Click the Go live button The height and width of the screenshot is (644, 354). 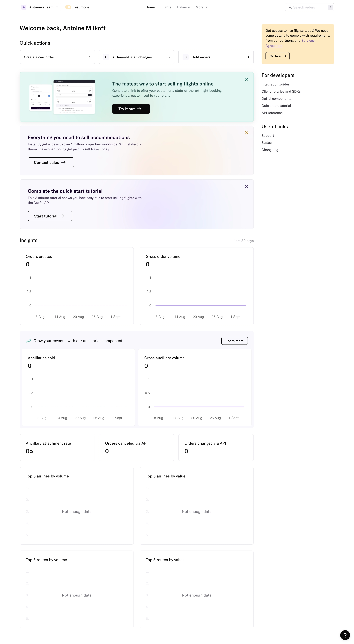(277, 56)
